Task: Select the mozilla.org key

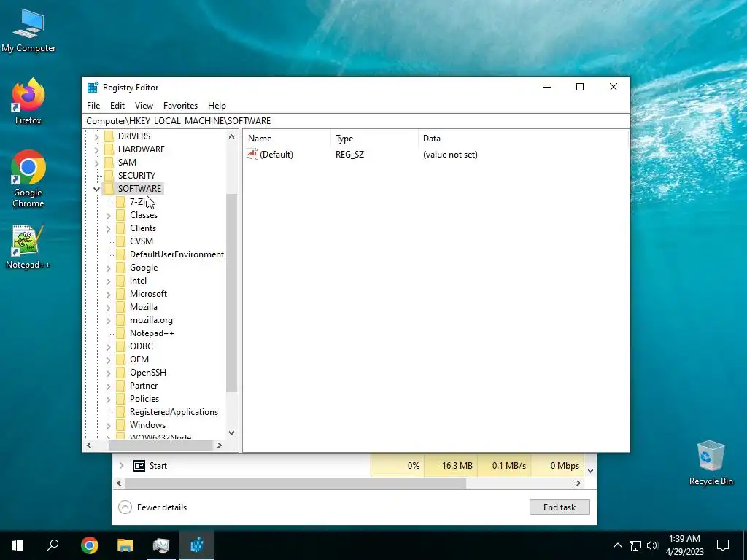Action: pyautogui.click(x=151, y=321)
